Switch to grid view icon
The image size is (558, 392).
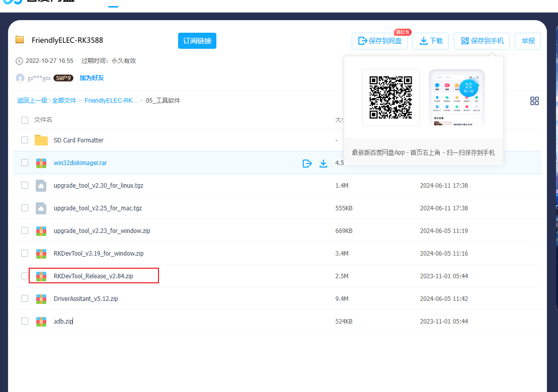(534, 101)
